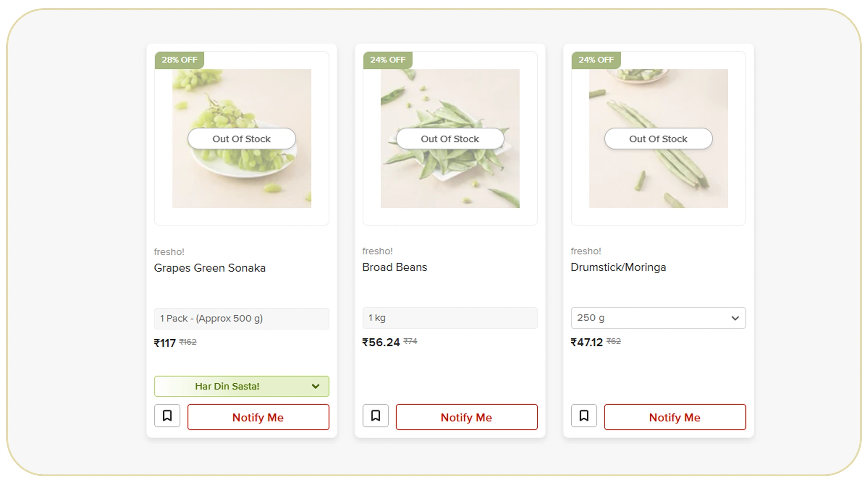Bookmark the Grapes Green Sonaka product
Viewport: 868px width, 484px height.
pyautogui.click(x=167, y=416)
